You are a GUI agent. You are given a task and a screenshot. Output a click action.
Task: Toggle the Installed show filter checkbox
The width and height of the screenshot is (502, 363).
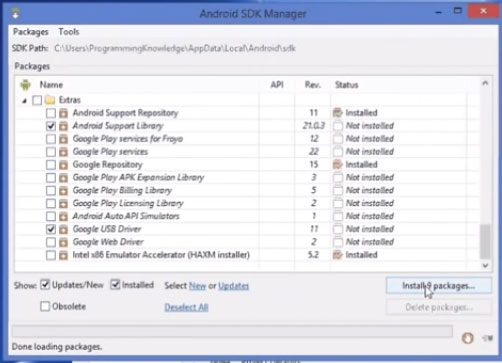coord(115,285)
